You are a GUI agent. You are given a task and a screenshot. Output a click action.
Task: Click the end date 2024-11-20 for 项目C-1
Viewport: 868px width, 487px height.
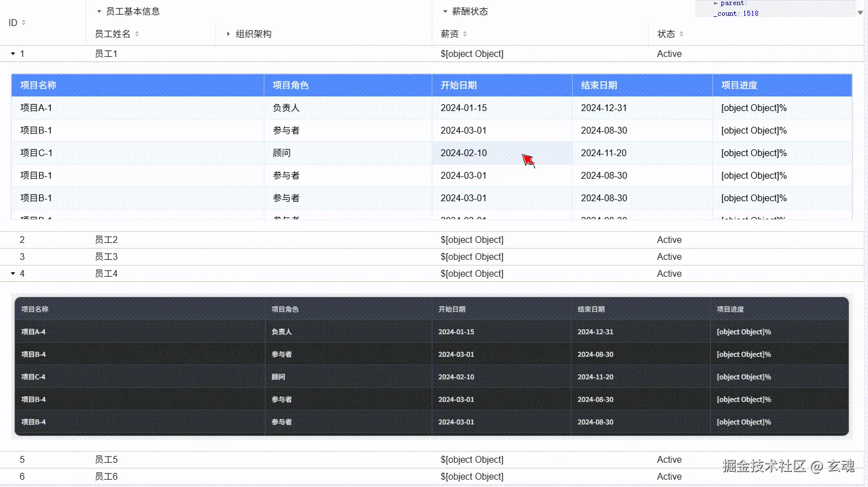pos(604,153)
